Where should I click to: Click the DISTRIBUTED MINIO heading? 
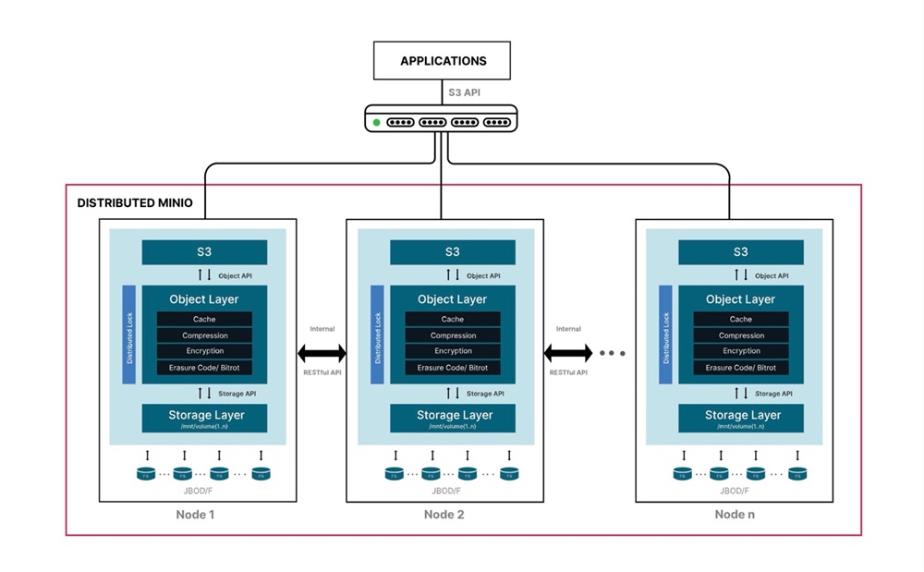134,202
